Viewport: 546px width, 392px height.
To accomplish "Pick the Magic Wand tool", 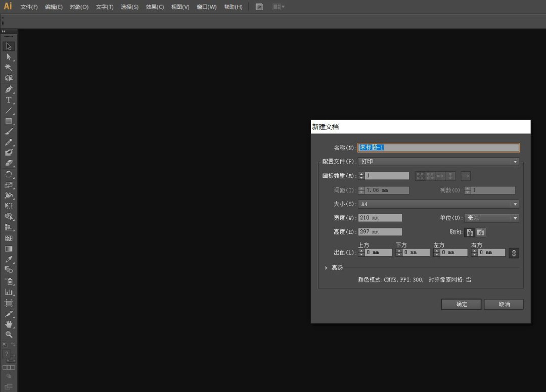I will pos(9,67).
